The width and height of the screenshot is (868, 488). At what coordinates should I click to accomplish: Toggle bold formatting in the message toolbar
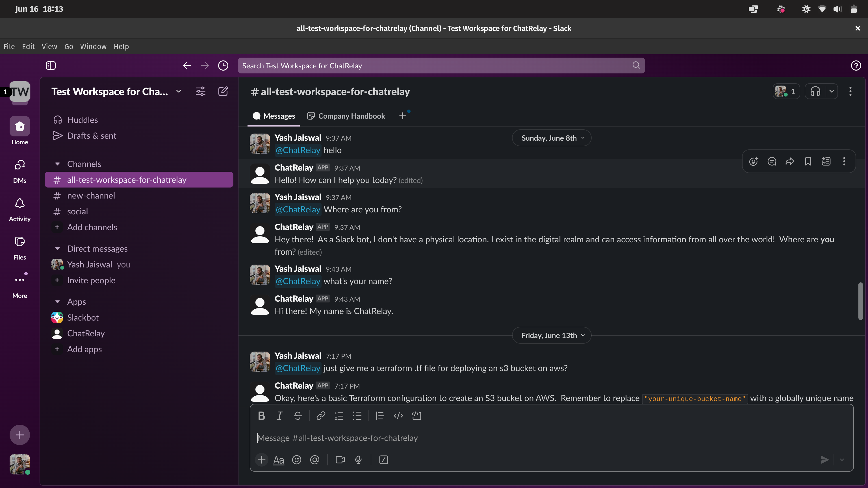pos(261,416)
